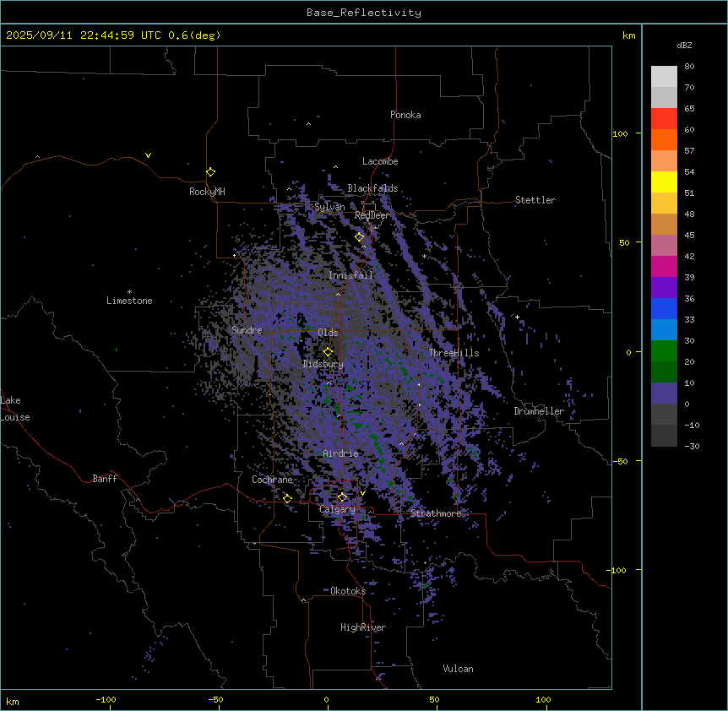Select the yellow V marker northwest of RockyMH
728x711 pixels.
coord(148,155)
